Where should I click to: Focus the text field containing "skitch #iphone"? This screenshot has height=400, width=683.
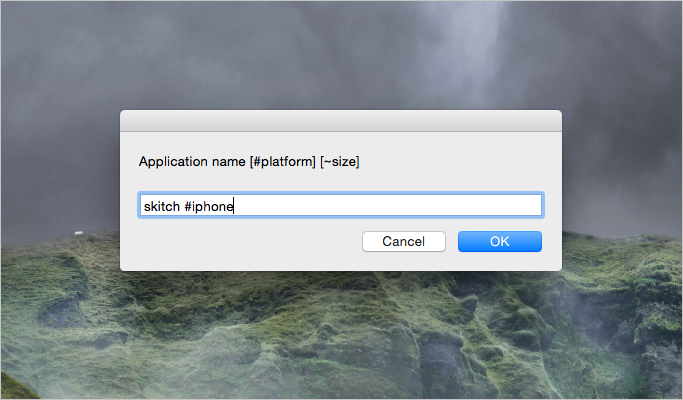(x=341, y=205)
